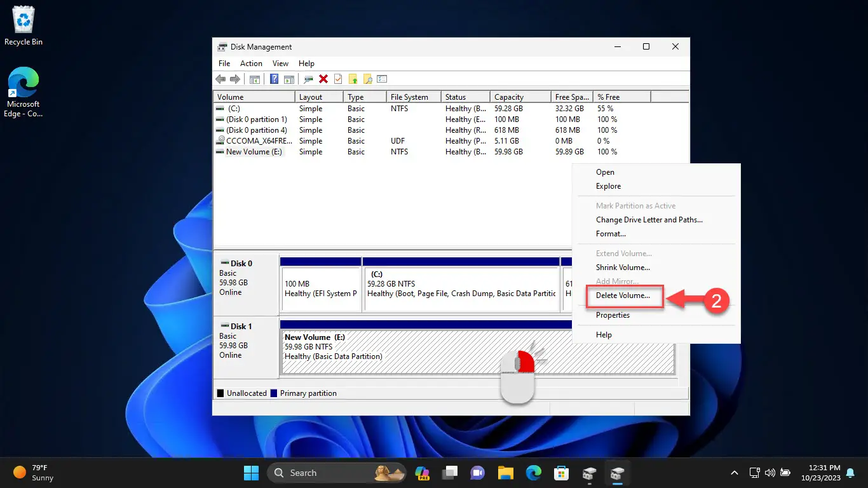Open the network status tray icon
The image size is (868, 488).
click(x=755, y=473)
